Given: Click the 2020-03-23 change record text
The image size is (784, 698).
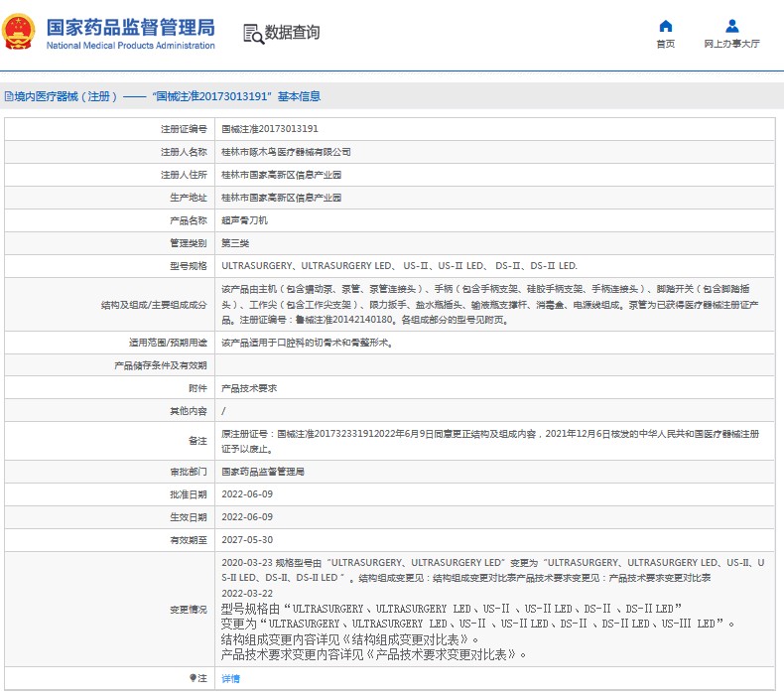Looking at the screenshot, I should [x=492, y=570].
